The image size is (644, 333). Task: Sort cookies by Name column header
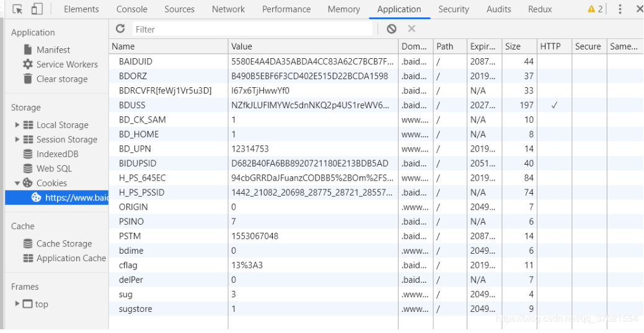[x=169, y=46]
